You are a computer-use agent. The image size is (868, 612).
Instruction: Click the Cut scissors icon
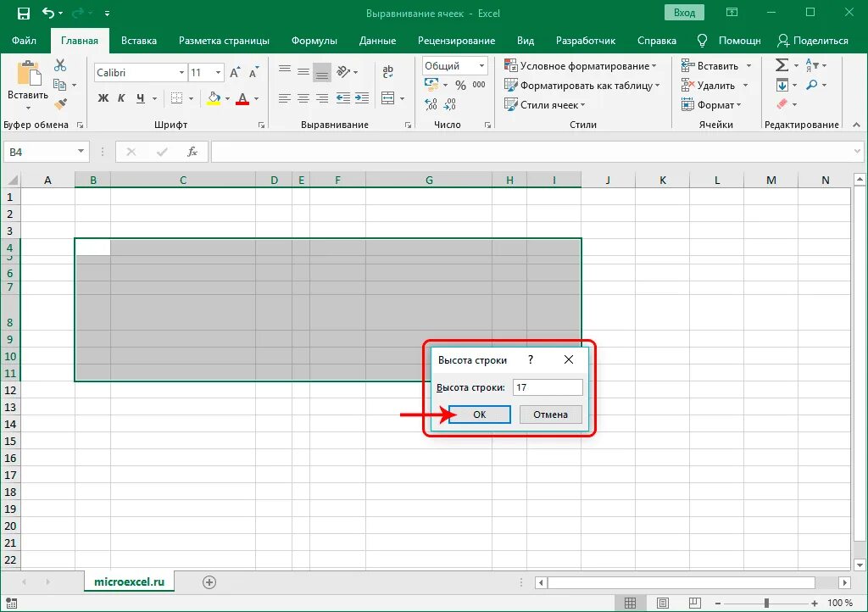(x=60, y=65)
